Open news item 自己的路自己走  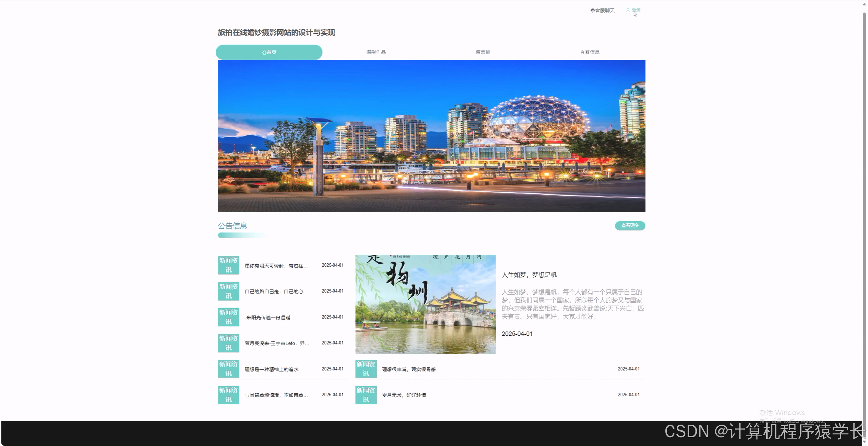[x=275, y=291]
